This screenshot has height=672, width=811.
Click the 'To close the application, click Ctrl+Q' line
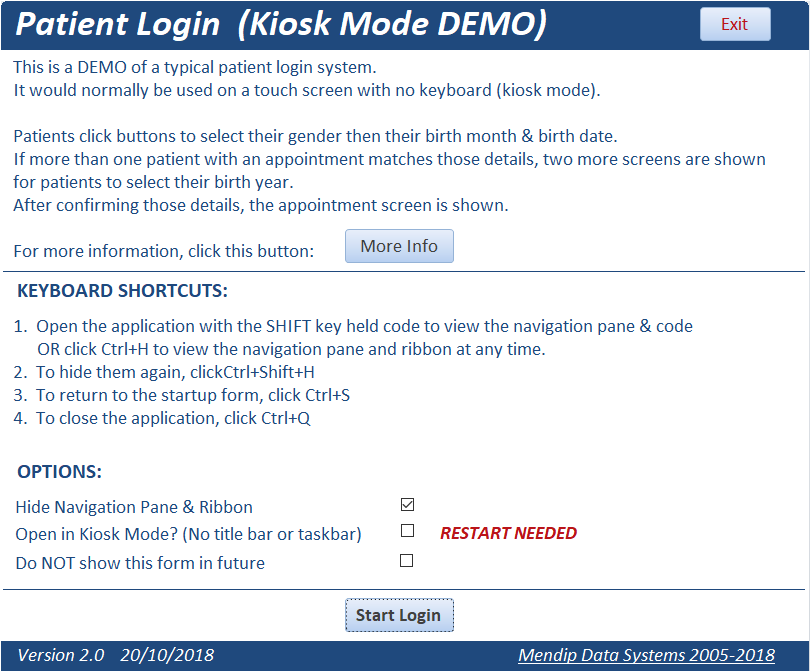coord(162,418)
